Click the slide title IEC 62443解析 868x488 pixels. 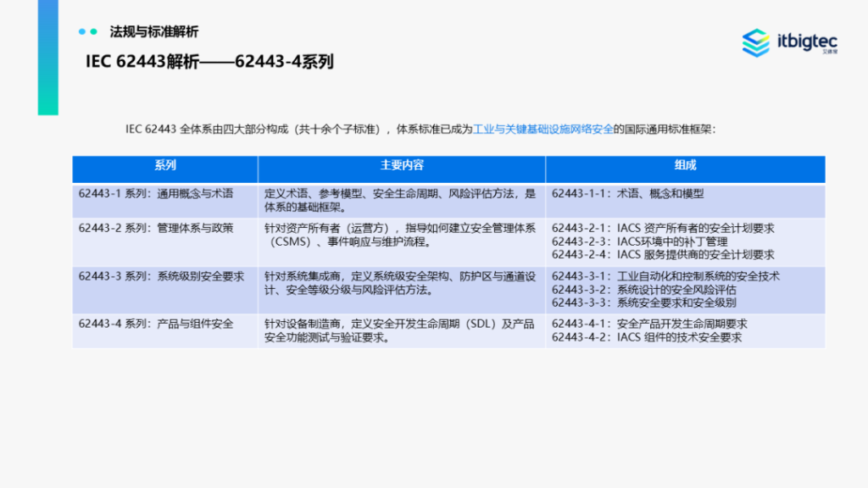click(209, 62)
